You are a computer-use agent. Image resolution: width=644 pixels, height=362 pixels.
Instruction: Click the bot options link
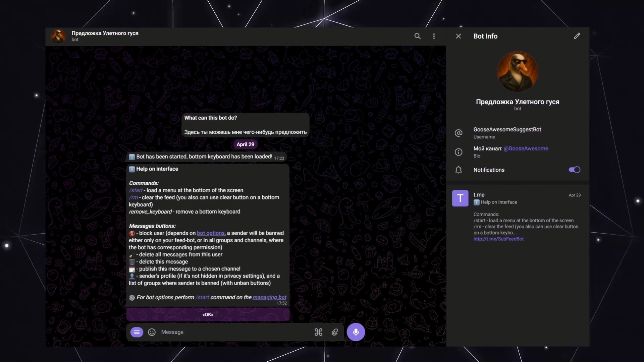210,233
